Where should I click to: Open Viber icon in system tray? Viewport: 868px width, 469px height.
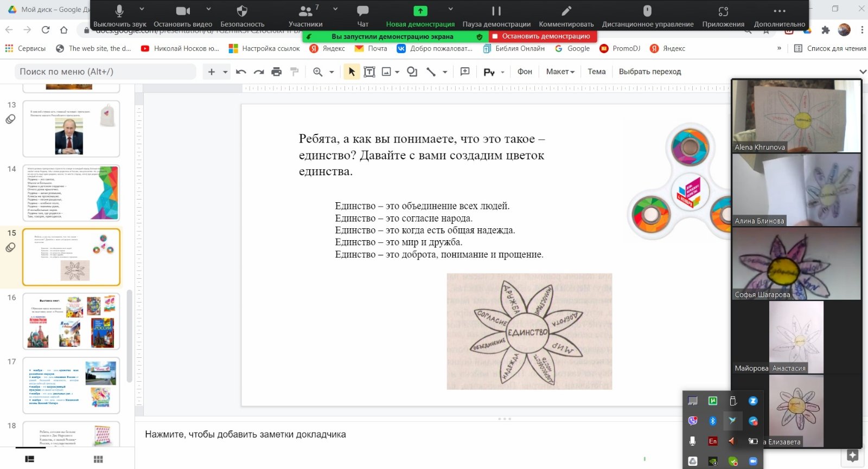(693, 421)
